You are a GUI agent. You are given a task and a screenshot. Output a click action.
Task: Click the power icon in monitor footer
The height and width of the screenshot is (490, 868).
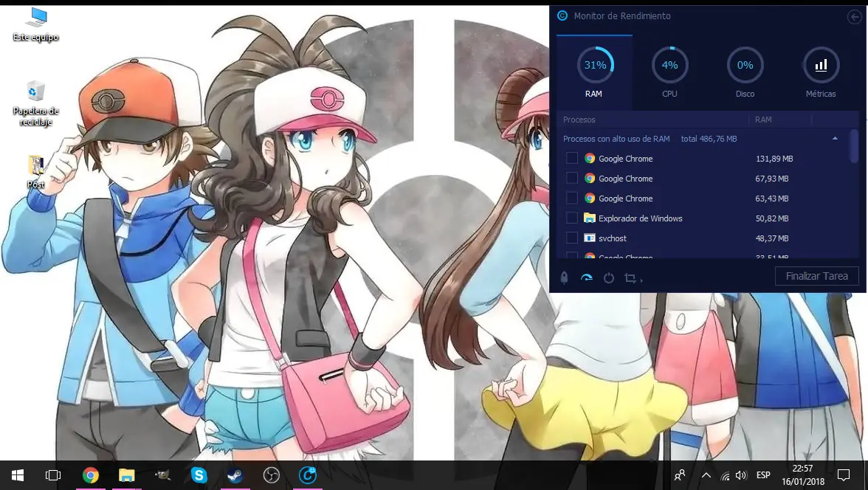(609, 278)
